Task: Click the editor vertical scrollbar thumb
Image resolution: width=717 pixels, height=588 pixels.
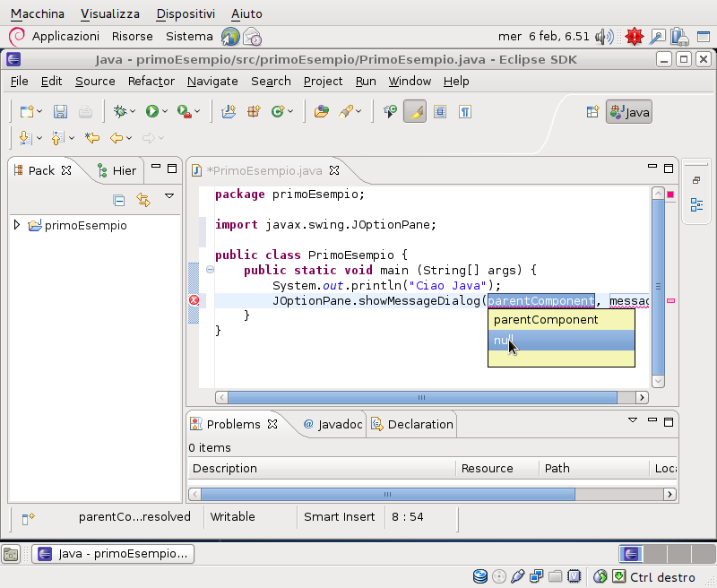Action: coord(658,287)
